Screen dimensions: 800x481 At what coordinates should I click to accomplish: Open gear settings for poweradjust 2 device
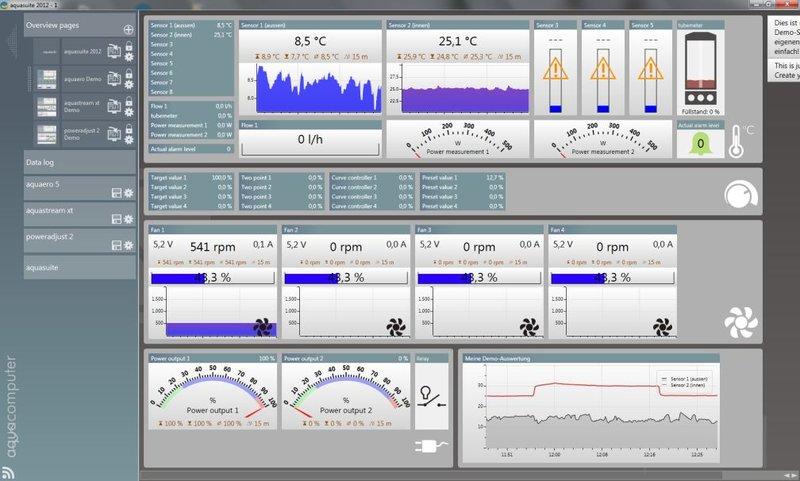pos(129,245)
